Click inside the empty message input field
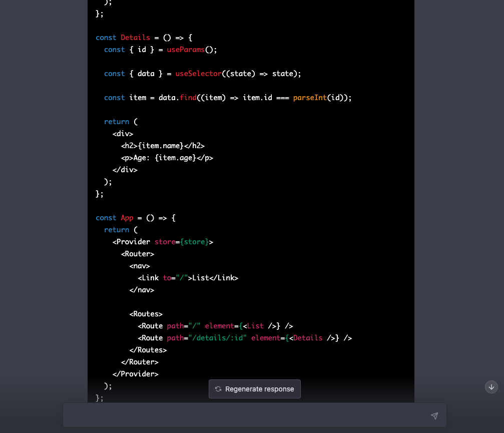Image resolution: width=504 pixels, height=433 pixels. [250, 415]
